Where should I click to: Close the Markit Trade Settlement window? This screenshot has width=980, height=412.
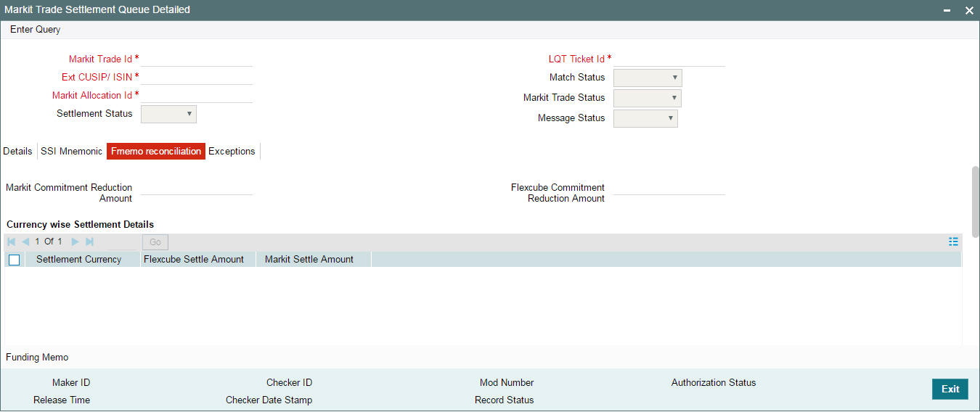[969, 10]
